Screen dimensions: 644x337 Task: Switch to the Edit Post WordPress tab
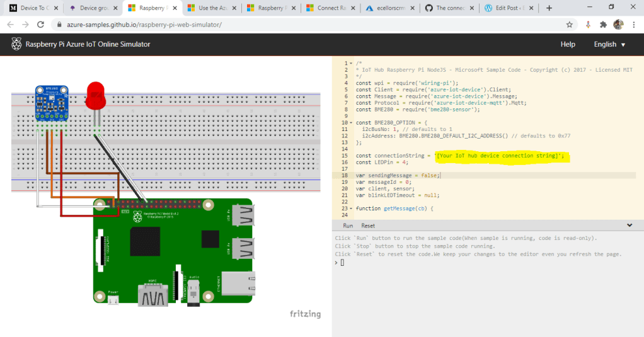[507, 8]
